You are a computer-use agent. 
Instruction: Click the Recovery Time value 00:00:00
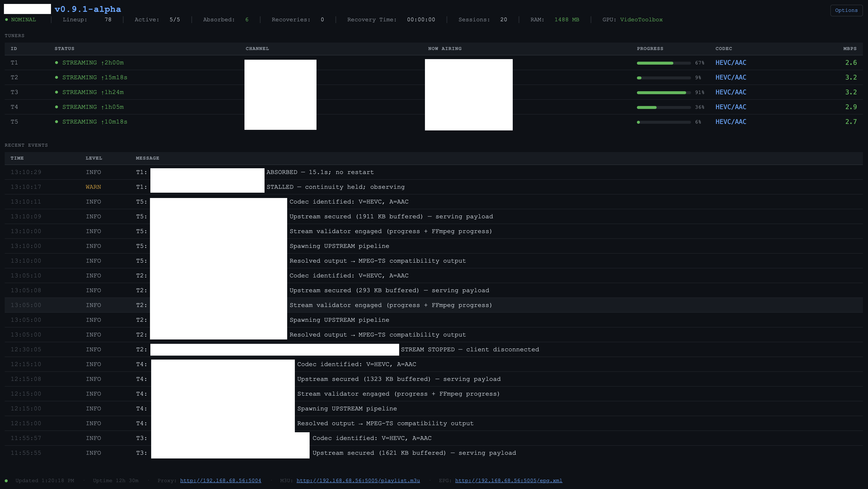coord(421,20)
